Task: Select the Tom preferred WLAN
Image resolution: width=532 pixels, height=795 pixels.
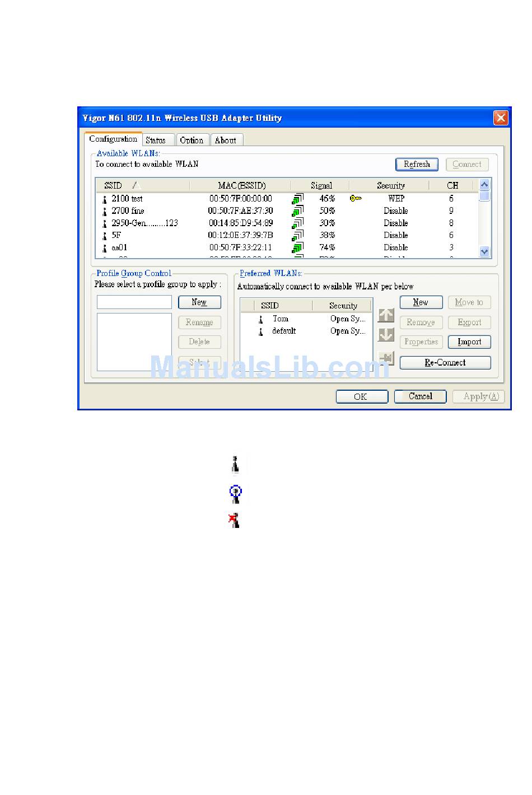Action: click(x=280, y=319)
